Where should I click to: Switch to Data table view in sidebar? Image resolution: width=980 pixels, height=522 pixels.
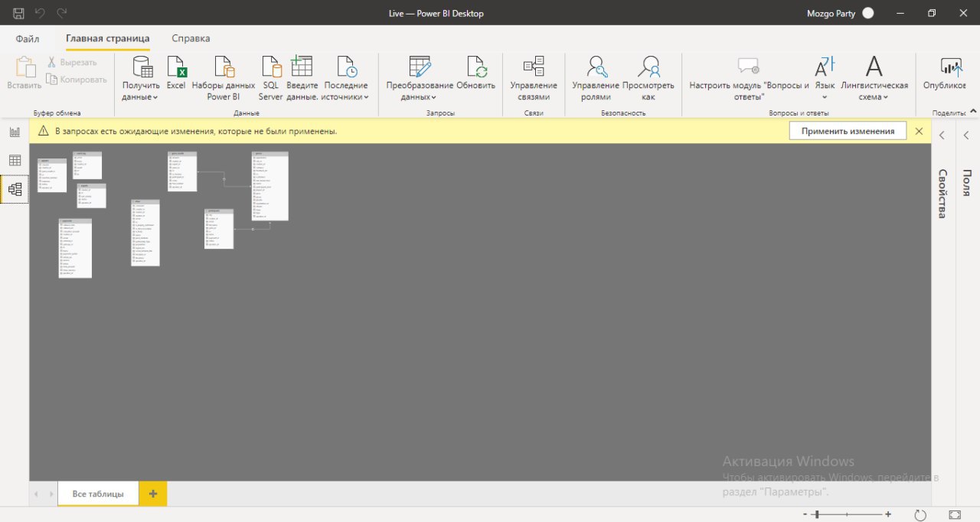click(x=15, y=160)
